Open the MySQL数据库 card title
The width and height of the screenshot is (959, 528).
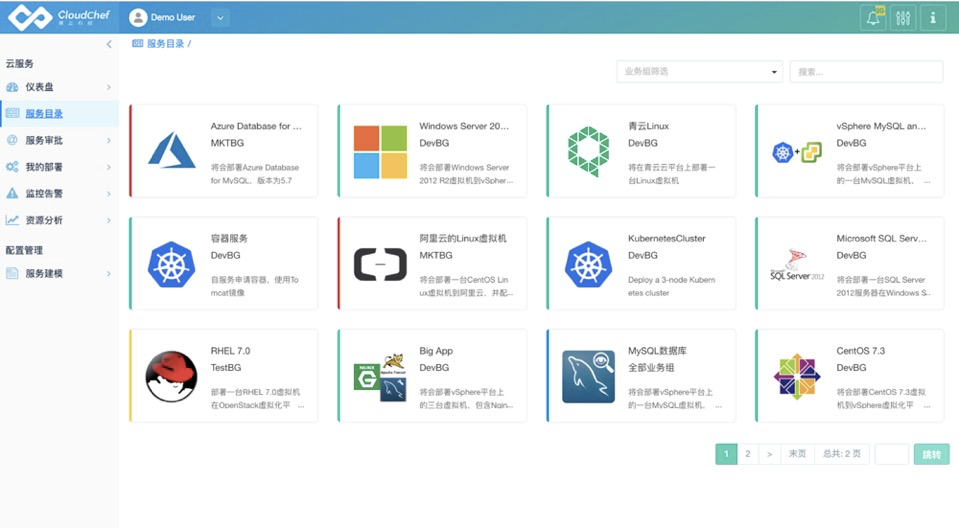click(x=657, y=351)
